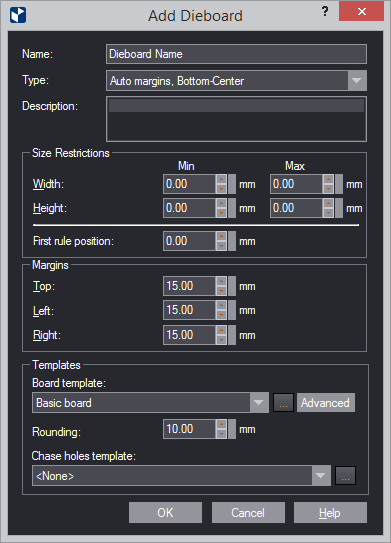Click the browse button next to Board template
The height and width of the screenshot is (543, 391).
283,403
